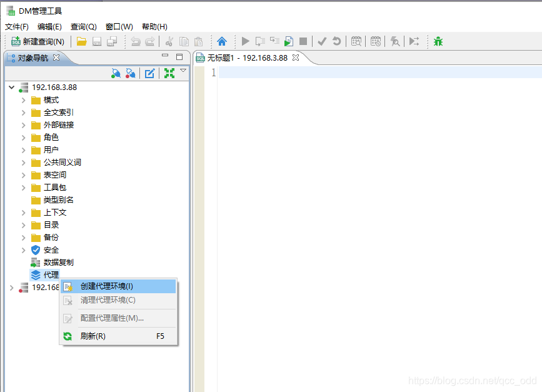Screen dimensions: 542x392
Task: Click the blue Home icon
Action: click(x=222, y=41)
